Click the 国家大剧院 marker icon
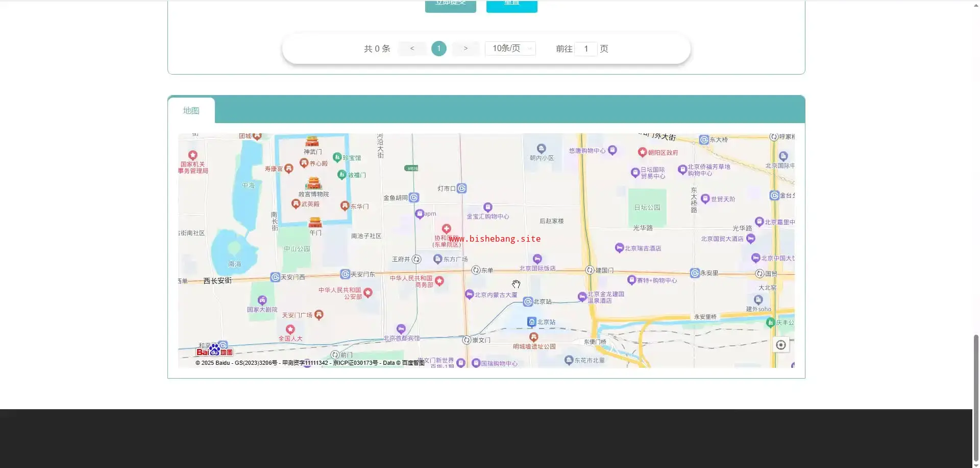This screenshot has height=468, width=980. 262,300
